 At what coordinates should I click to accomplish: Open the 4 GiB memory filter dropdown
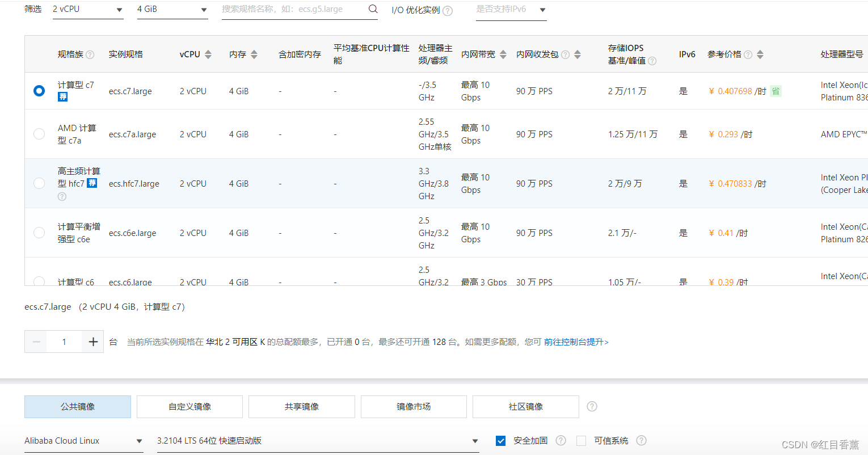(172, 10)
